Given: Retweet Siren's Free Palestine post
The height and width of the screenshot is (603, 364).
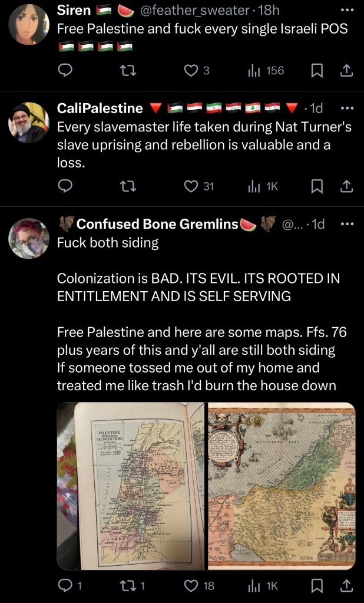Looking at the screenshot, I should point(126,71).
